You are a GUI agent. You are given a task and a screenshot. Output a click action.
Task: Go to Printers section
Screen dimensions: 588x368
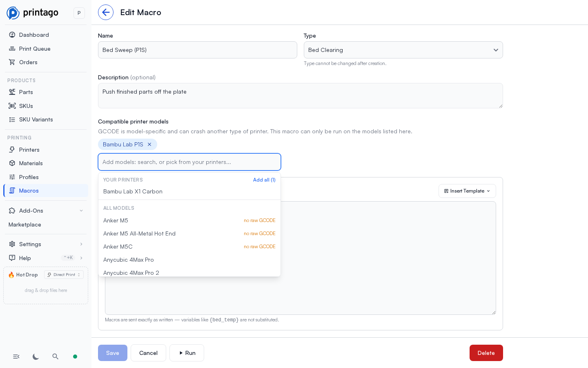click(46, 150)
